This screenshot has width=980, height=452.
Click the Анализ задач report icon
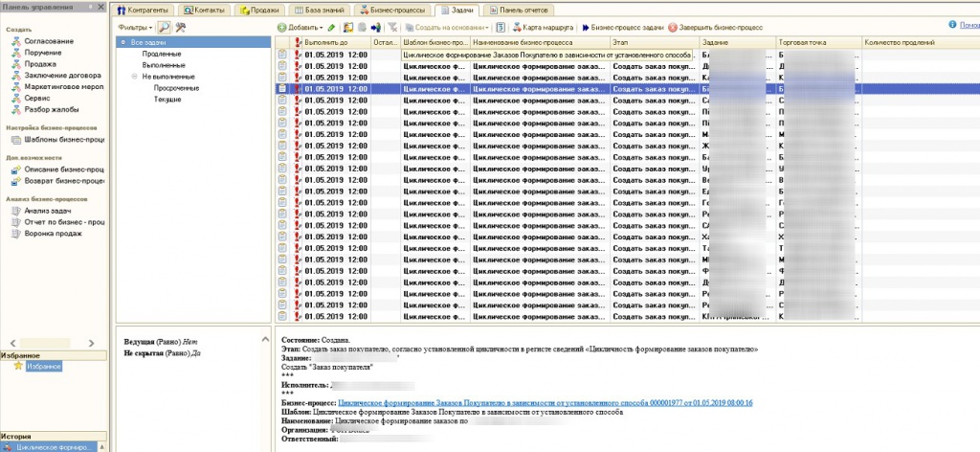coord(17,211)
